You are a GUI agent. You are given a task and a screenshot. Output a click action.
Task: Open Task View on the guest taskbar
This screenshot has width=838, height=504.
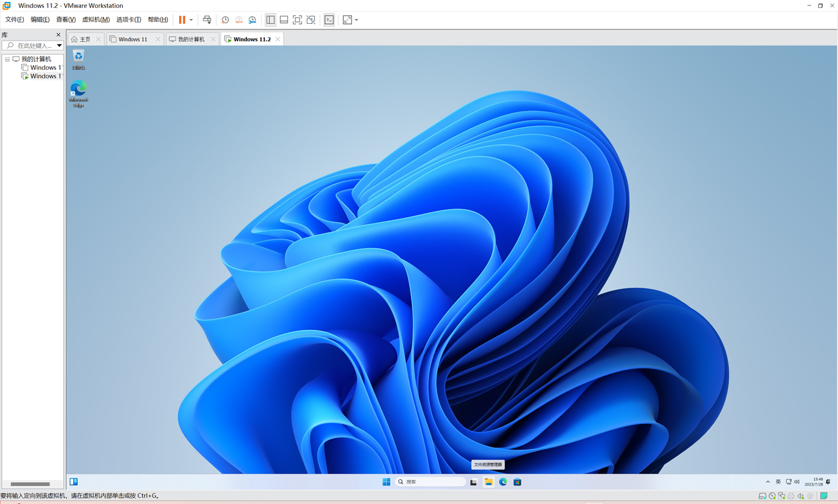click(473, 482)
